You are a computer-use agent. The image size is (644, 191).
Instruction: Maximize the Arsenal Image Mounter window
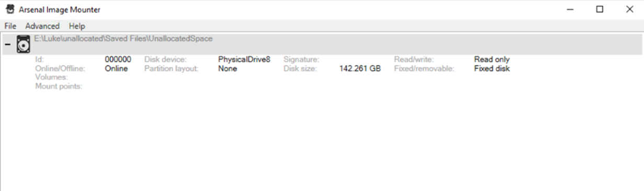tap(600, 9)
